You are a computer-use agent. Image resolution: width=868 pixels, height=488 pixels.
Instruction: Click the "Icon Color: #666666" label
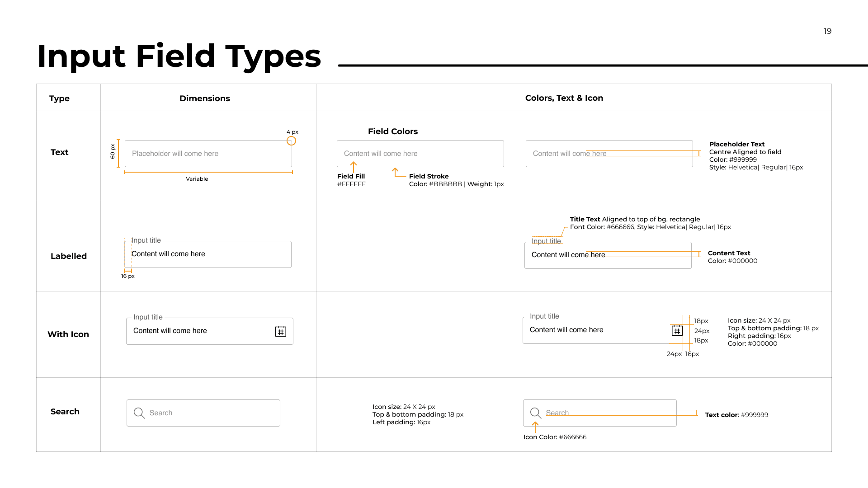[x=555, y=437]
